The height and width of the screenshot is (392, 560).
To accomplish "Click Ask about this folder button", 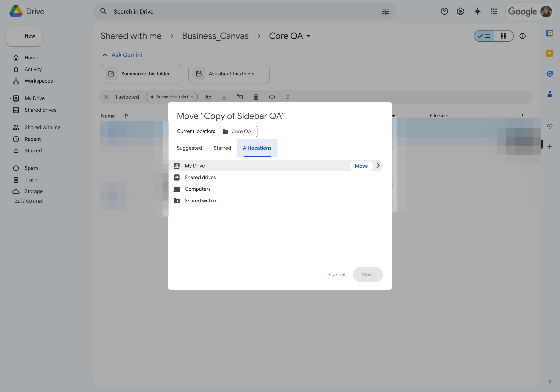I will click(229, 74).
